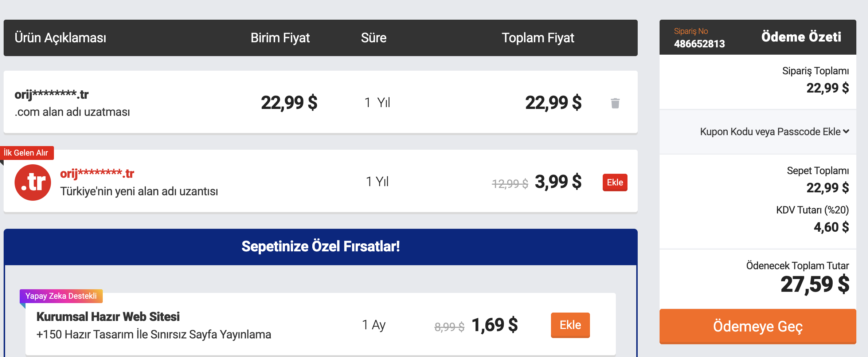868x357 pixels.
Task: Click the Sepetinize Özel Fırsatlar banner
Action: [x=321, y=247]
